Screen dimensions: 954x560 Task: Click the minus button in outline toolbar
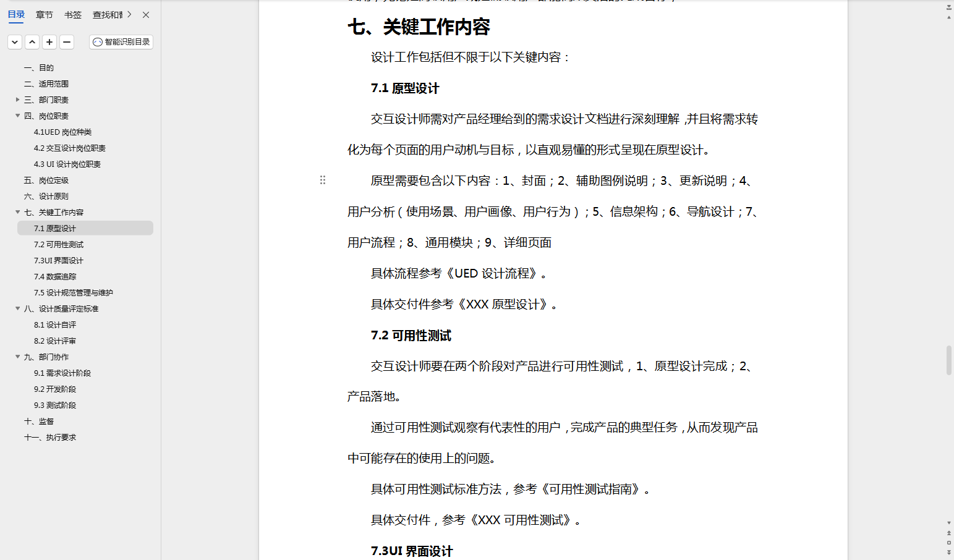click(67, 42)
